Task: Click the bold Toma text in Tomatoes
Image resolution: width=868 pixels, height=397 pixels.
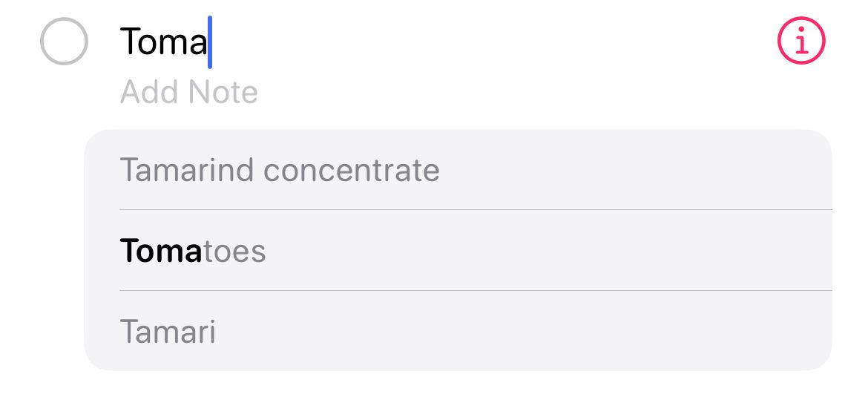Action: pyautogui.click(x=160, y=252)
